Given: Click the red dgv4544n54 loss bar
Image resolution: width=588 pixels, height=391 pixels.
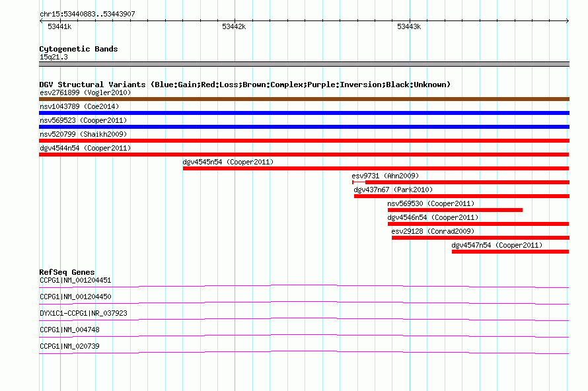Looking at the screenshot, I should click(x=304, y=155).
